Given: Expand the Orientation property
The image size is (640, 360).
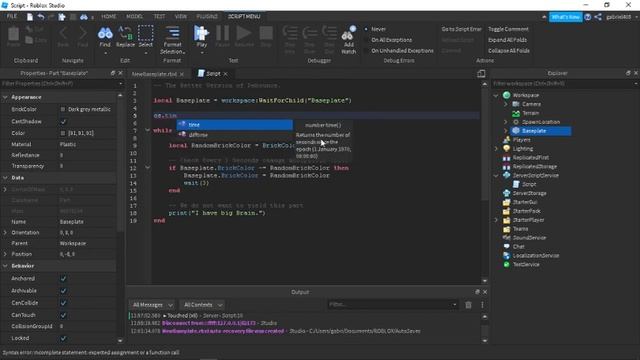Looking at the screenshot, I should click(5, 232).
